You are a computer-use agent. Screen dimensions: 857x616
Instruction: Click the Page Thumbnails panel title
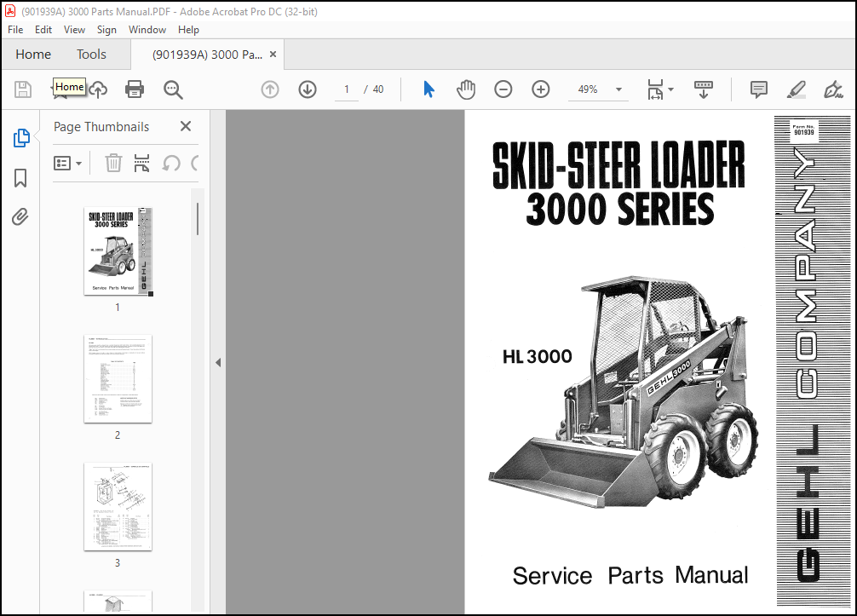(101, 127)
